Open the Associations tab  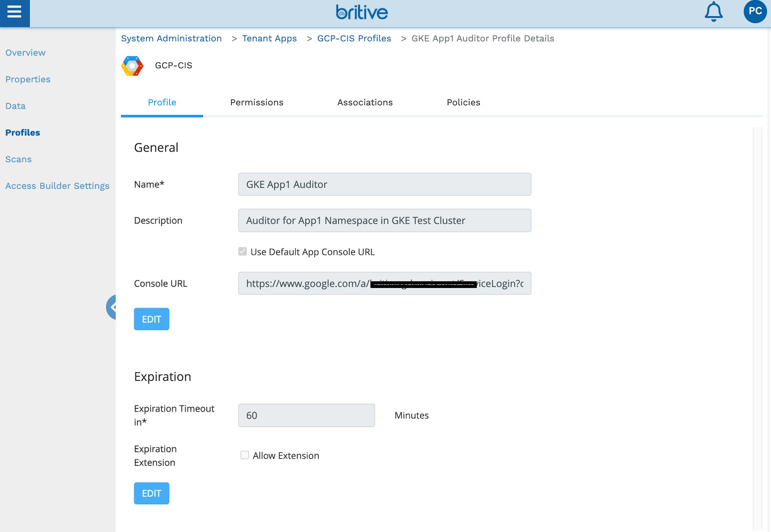coord(365,102)
